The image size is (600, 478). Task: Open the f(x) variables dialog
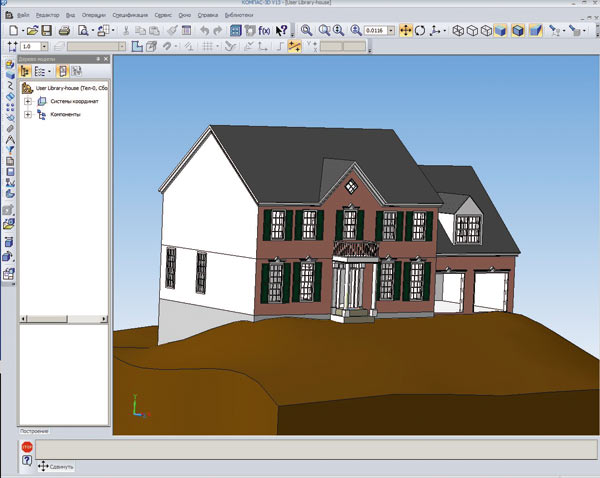(264, 30)
